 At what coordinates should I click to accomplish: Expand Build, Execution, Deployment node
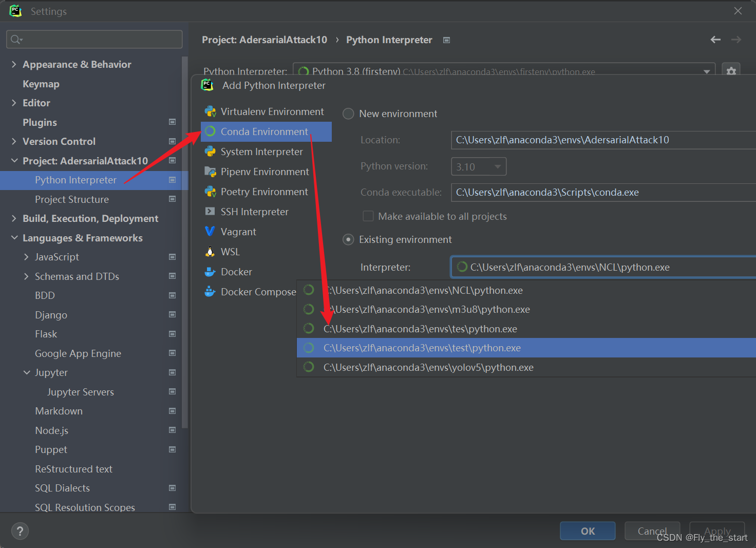point(14,218)
